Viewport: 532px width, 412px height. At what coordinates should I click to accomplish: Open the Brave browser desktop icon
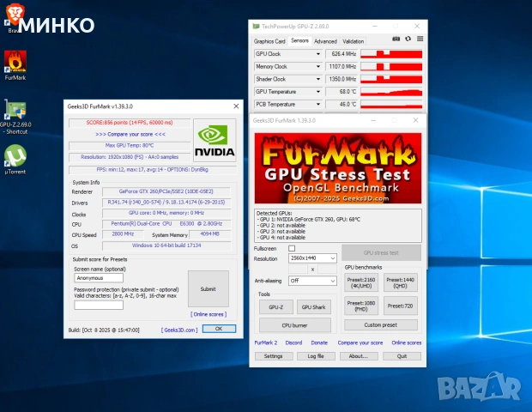click(x=15, y=15)
